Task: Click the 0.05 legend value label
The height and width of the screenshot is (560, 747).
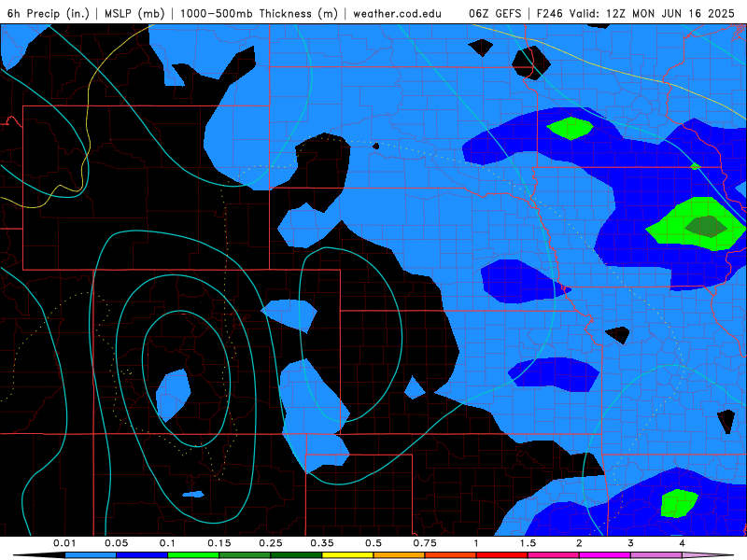Action: tap(116, 543)
